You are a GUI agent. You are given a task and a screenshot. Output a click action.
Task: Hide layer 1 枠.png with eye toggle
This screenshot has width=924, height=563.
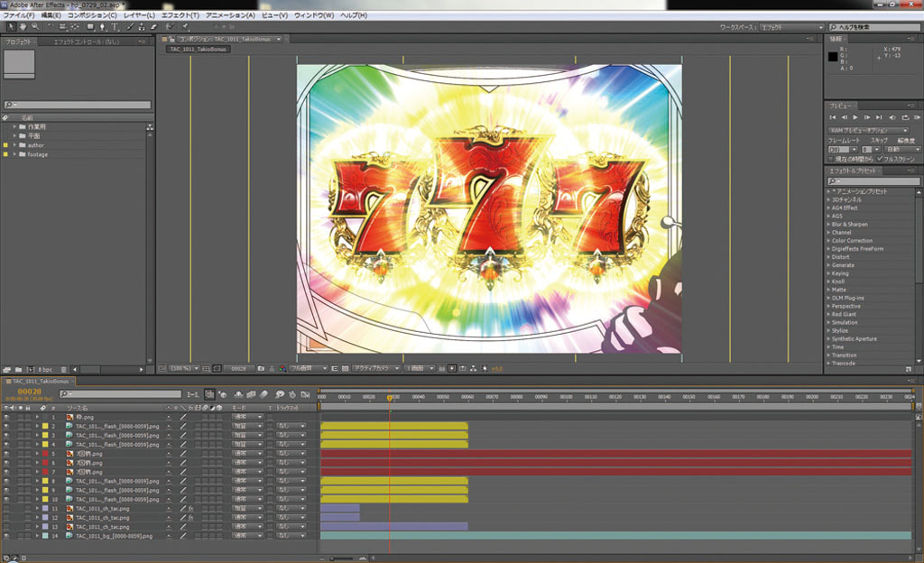pyautogui.click(x=6, y=417)
